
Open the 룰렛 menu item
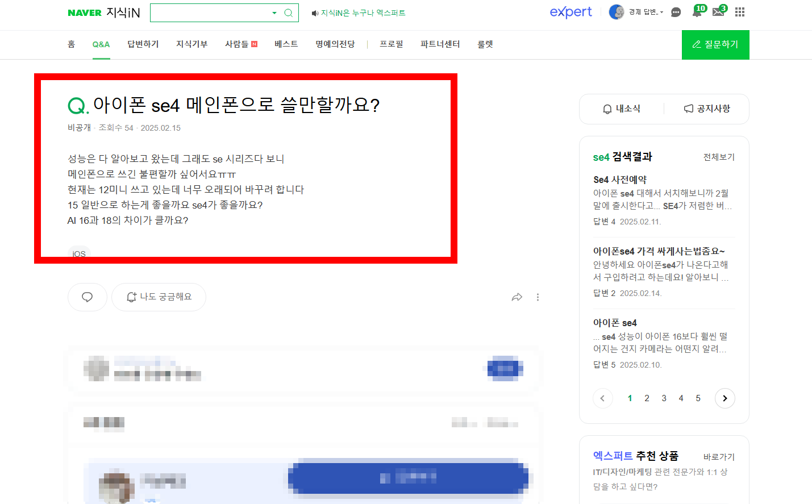click(x=485, y=44)
